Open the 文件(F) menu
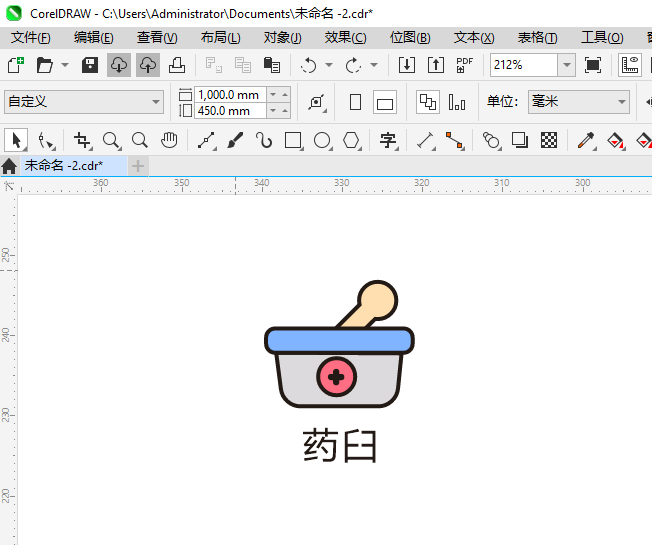The width and height of the screenshot is (652, 545). [x=31, y=38]
